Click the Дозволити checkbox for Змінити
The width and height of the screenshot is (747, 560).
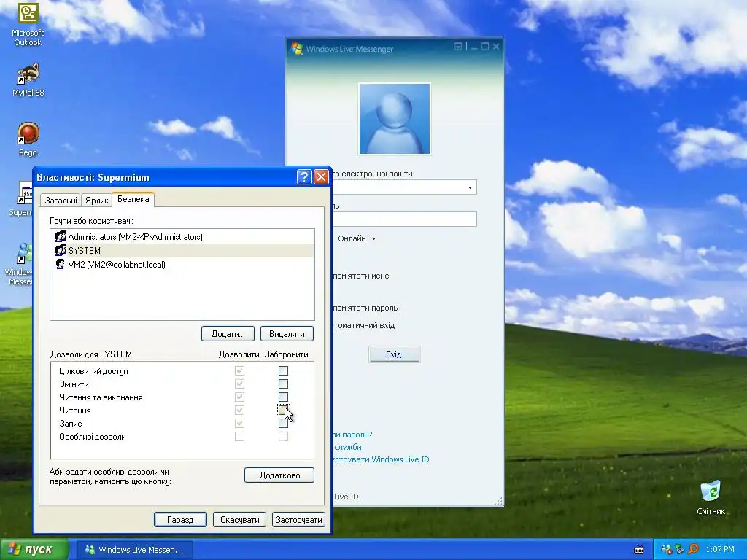coord(239,384)
